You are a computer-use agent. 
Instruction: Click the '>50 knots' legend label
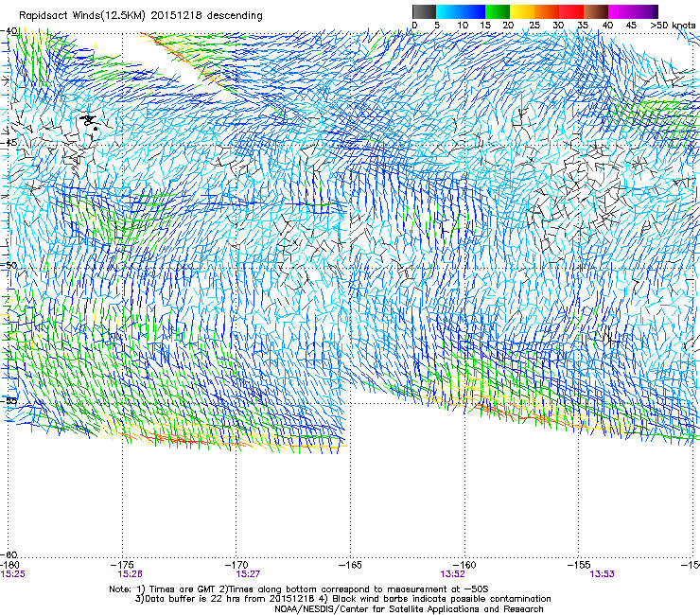(x=673, y=26)
